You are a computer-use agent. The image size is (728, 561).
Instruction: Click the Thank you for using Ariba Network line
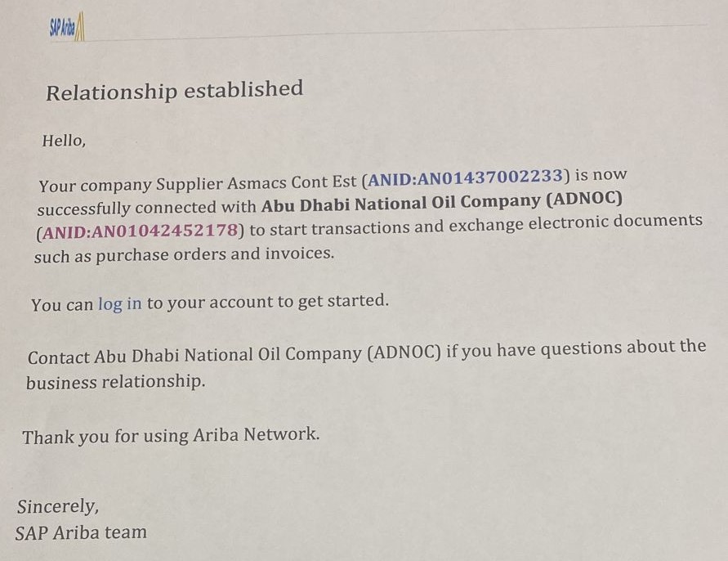171,436
